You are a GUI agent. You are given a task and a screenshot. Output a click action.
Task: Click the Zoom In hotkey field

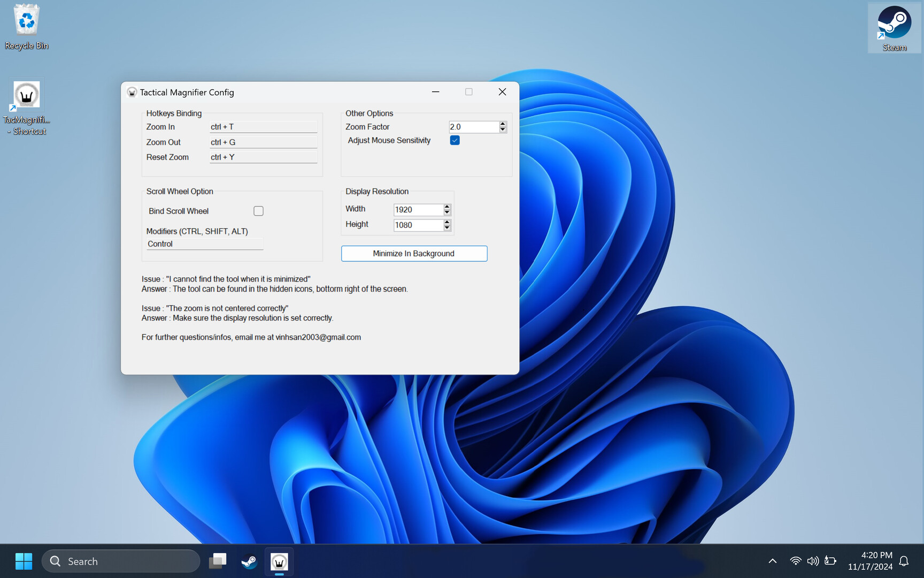263,127
